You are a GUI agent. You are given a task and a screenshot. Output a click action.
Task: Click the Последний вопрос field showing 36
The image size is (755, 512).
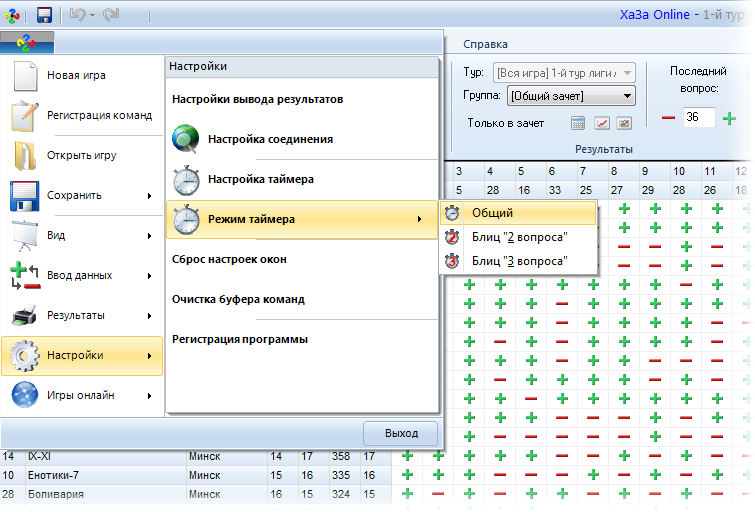tap(699, 117)
